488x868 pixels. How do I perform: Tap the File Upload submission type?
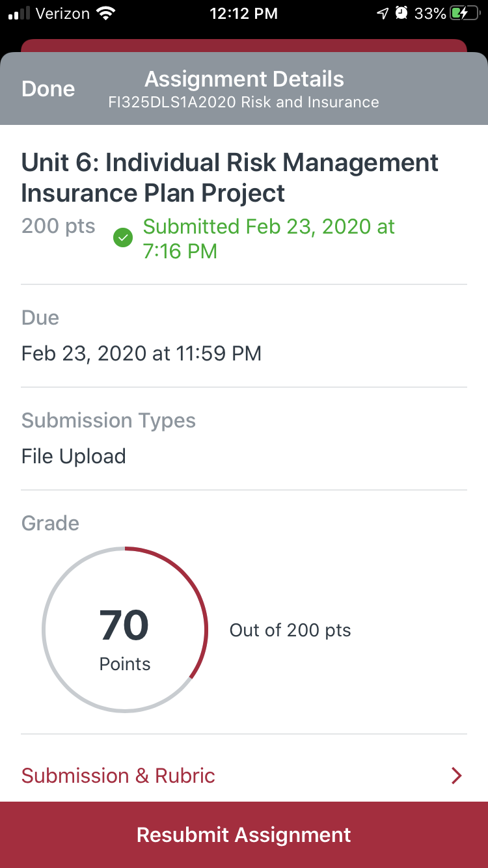tap(74, 456)
